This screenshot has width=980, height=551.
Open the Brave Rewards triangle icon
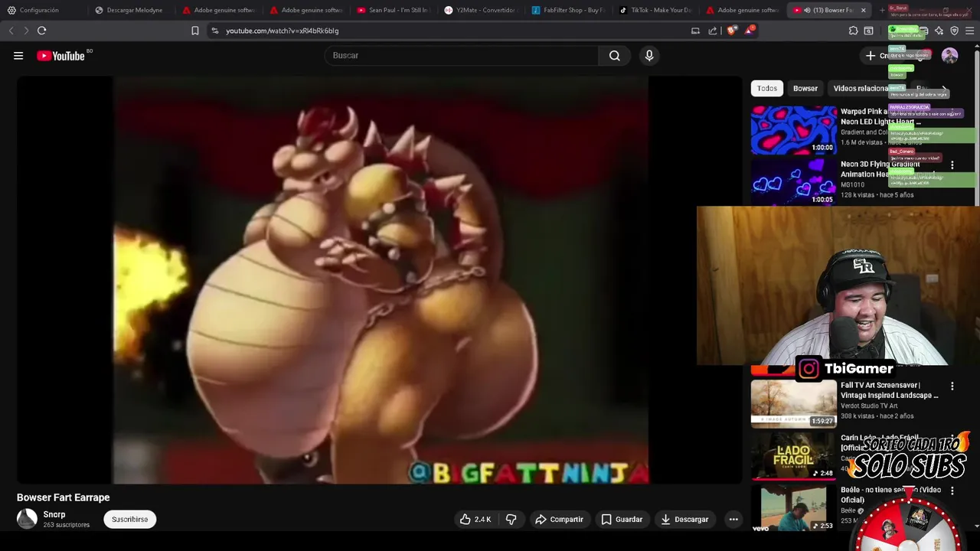[x=749, y=31]
